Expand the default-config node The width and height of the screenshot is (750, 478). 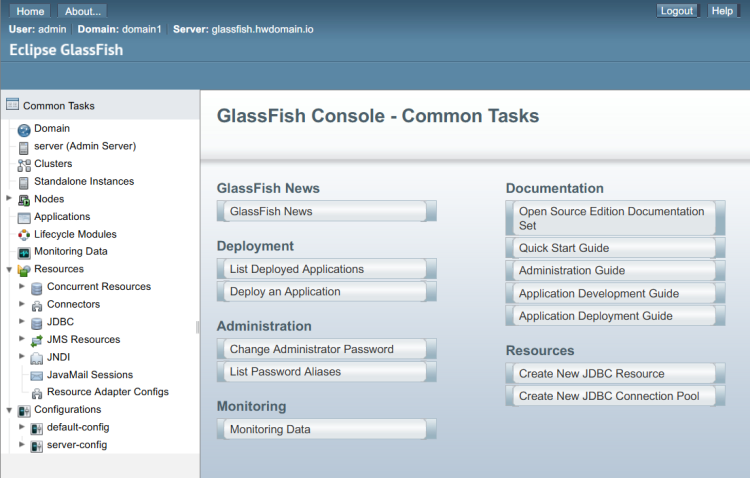click(22, 426)
